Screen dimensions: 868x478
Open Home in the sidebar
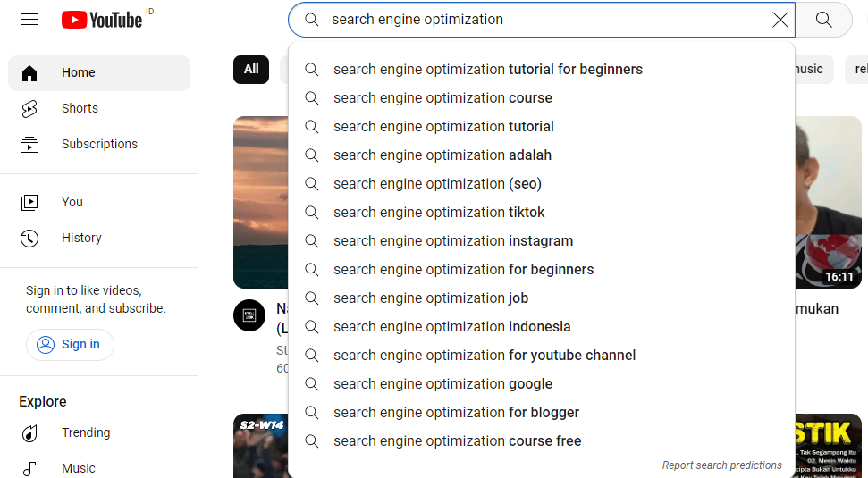(x=99, y=72)
